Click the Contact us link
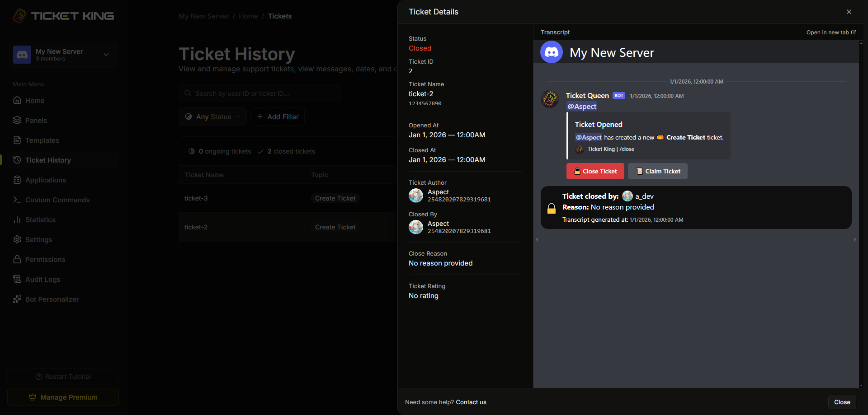The height and width of the screenshot is (415, 868). pyautogui.click(x=471, y=402)
